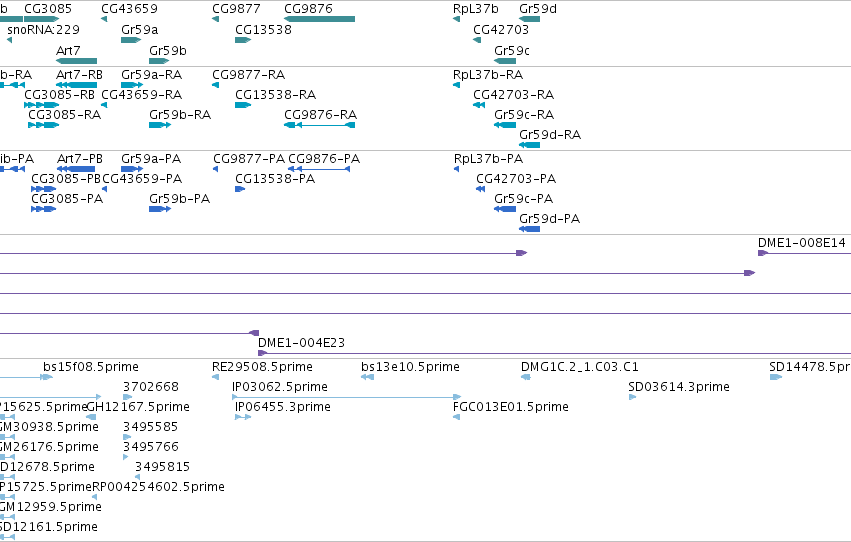Select the CG3085-RA transcript
This screenshot has height=542, width=851.
(x=43, y=125)
